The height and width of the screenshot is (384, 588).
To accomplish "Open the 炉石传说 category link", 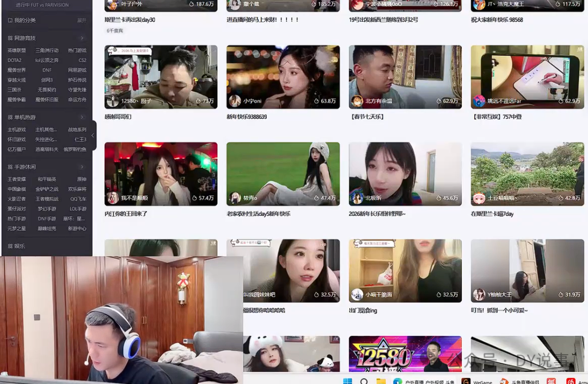I will 77,80.
